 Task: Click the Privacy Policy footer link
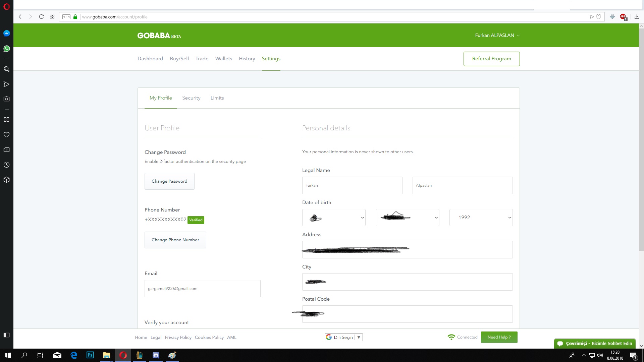pos(178,338)
